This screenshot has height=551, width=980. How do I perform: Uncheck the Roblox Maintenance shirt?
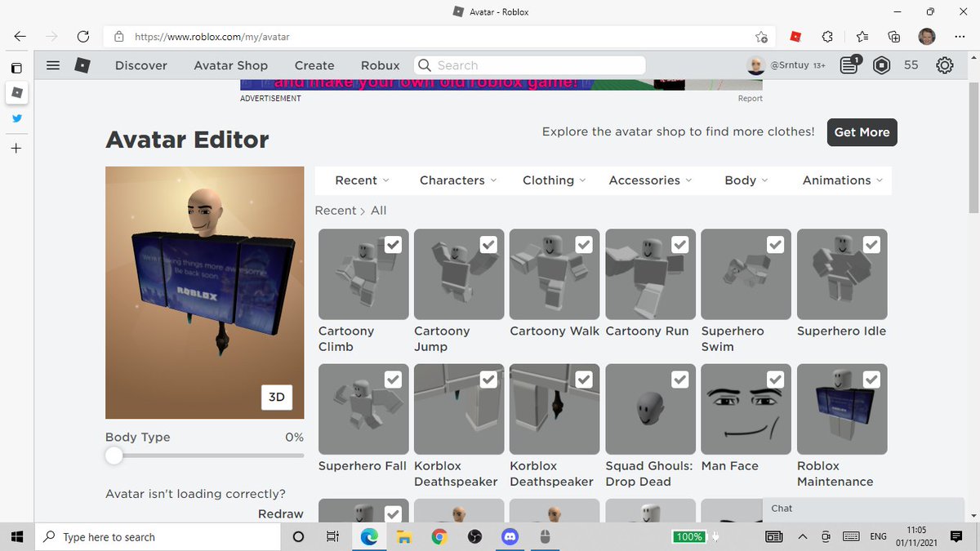(x=871, y=379)
